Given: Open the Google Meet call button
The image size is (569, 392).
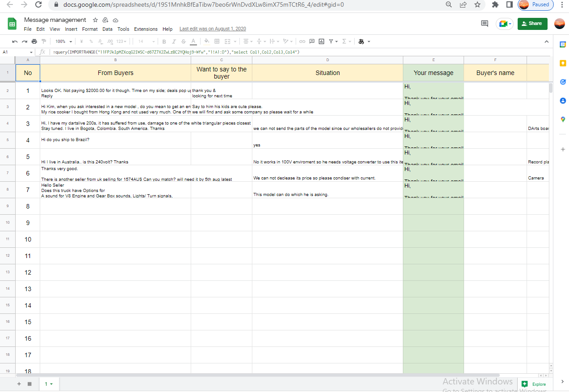Looking at the screenshot, I should click(505, 24).
